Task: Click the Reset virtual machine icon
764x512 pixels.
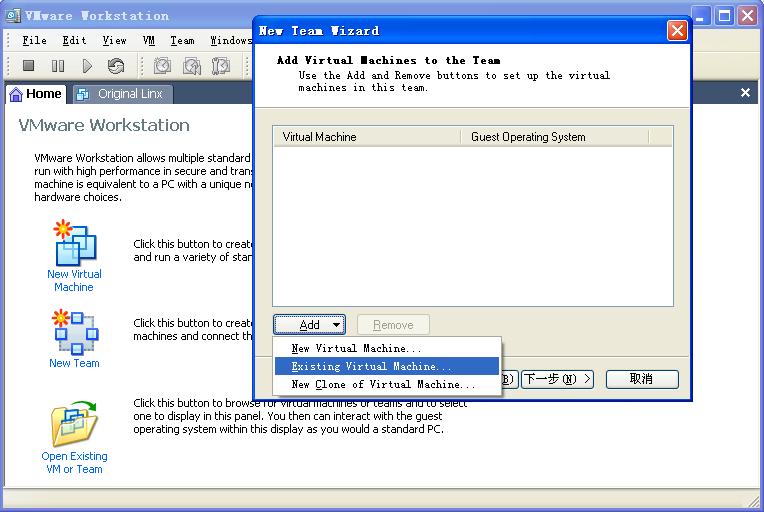Action: (x=116, y=66)
